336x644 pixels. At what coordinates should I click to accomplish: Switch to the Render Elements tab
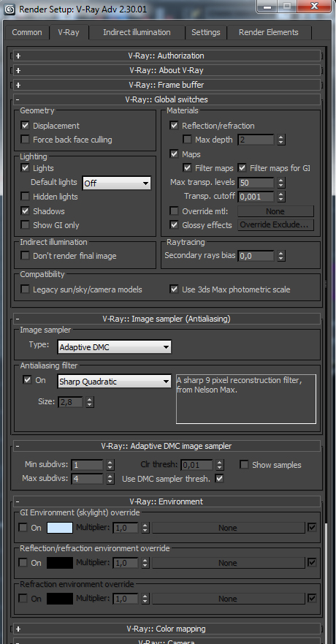(x=269, y=32)
